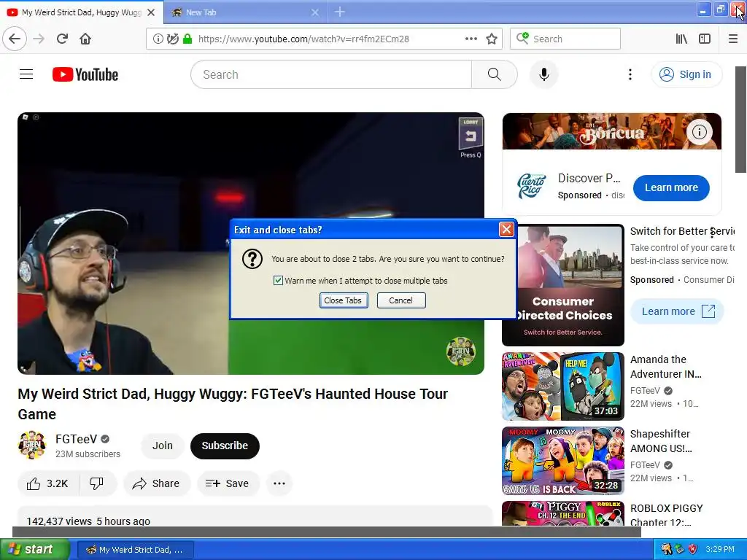The height and width of the screenshot is (560, 747).
Task: Open ROBLOX PIGGY Chapter 12 title
Action: click(x=667, y=515)
